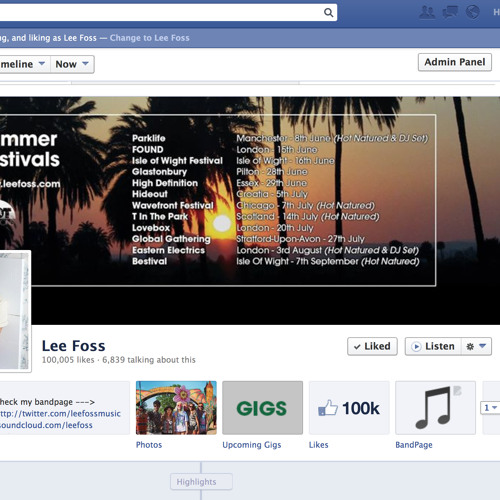The image size is (500, 500).
Task: Click the Highlights timeline button
Action: [201, 482]
